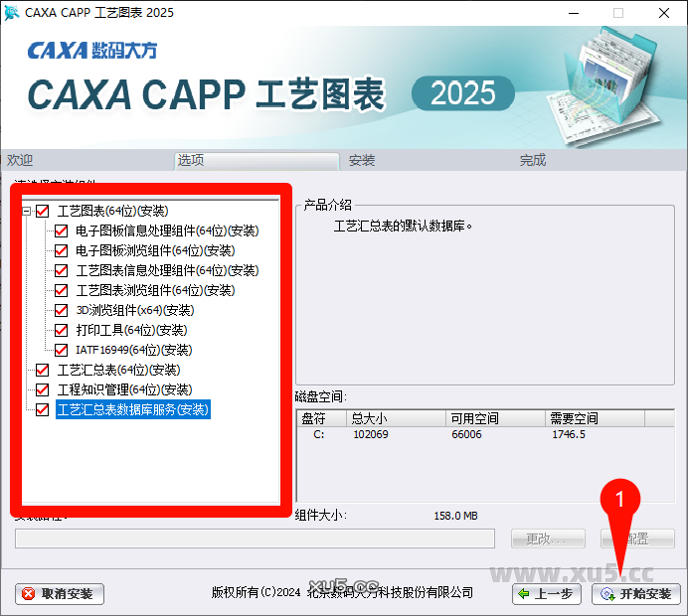Uncheck 电子图板浏览组件(64位) checkbox

click(62, 250)
